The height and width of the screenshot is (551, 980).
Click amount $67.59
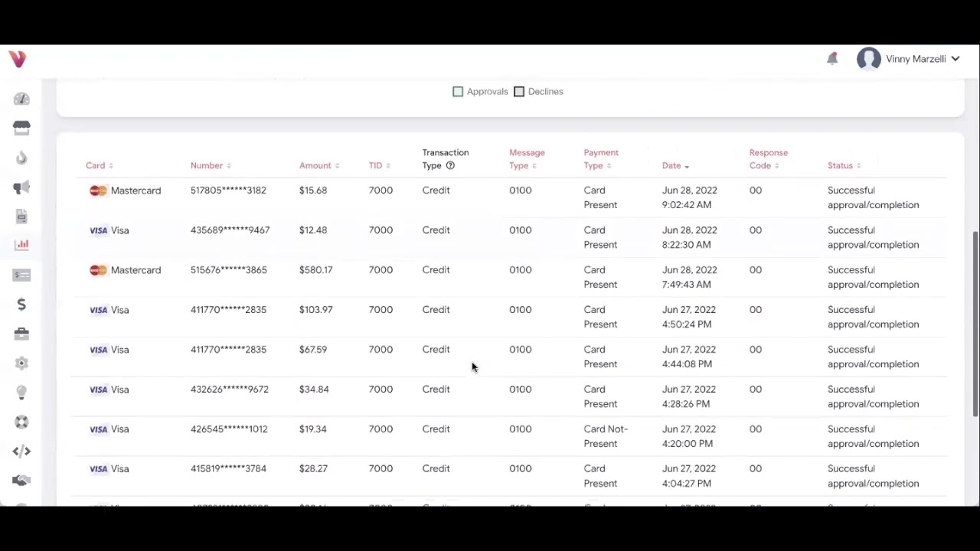[x=313, y=350]
